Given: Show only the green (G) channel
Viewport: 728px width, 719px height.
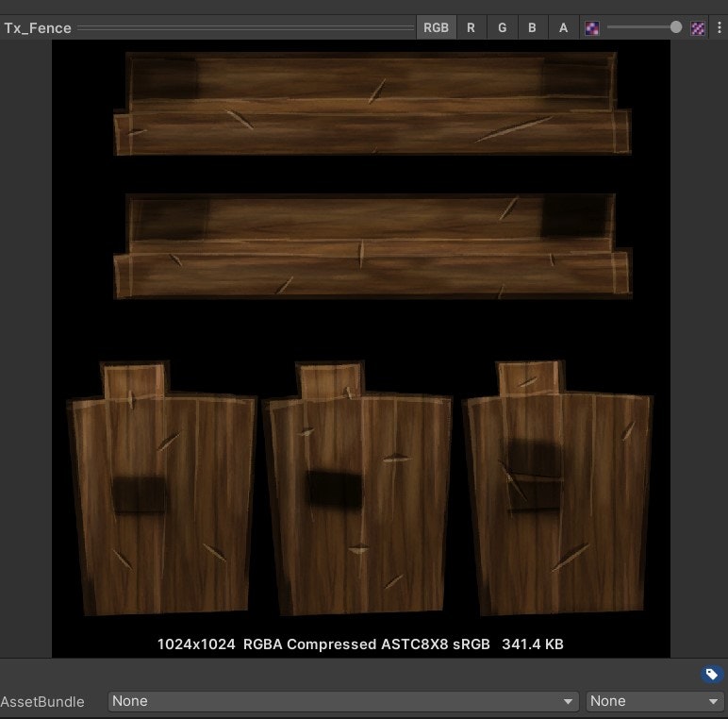Looking at the screenshot, I should tap(502, 28).
